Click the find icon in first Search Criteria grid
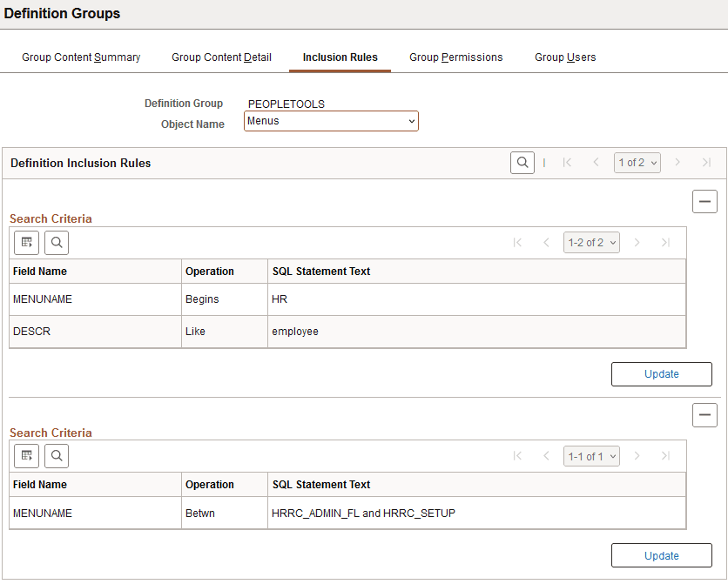 point(57,243)
